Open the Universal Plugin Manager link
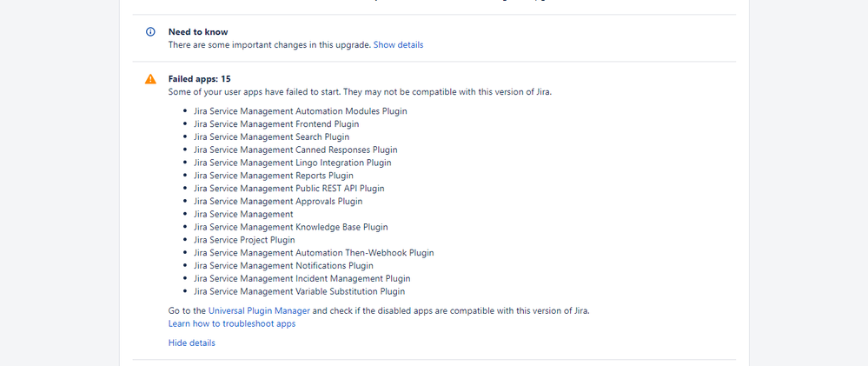 (259, 310)
